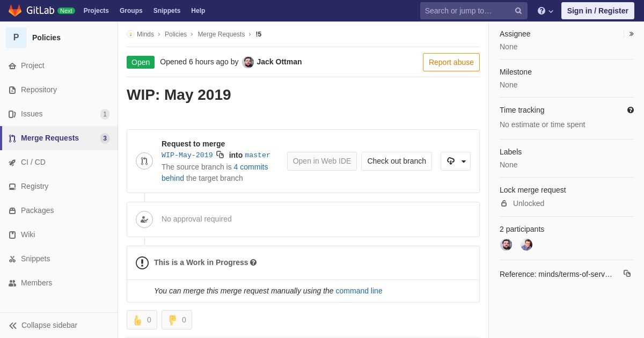Image resolution: width=644 pixels, height=338 pixels.
Task: Click the Next badge
Action: 66,11
